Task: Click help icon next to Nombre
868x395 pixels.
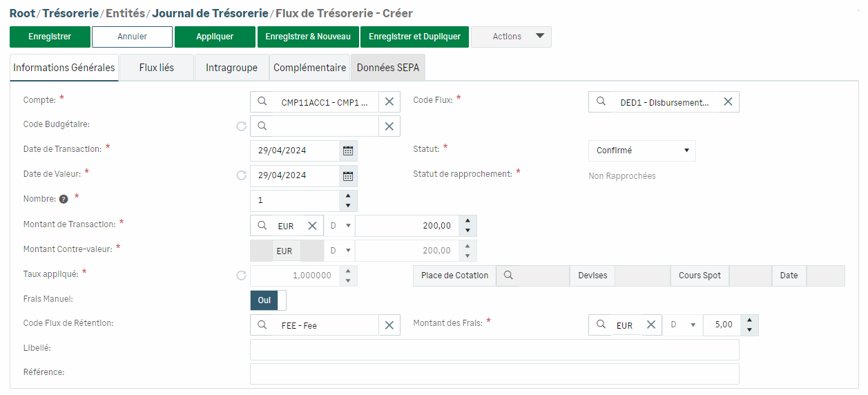Action: 64,200
